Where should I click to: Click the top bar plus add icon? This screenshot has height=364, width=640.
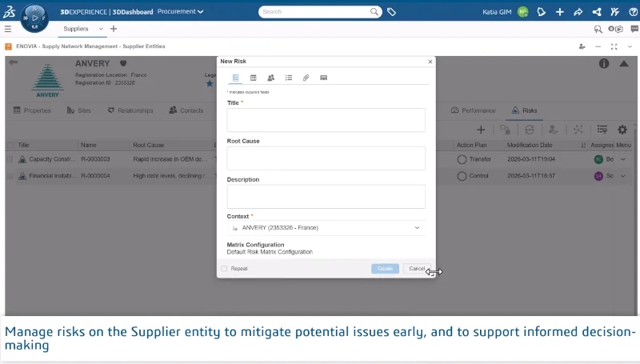pyautogui.click(x=559, y=12)
